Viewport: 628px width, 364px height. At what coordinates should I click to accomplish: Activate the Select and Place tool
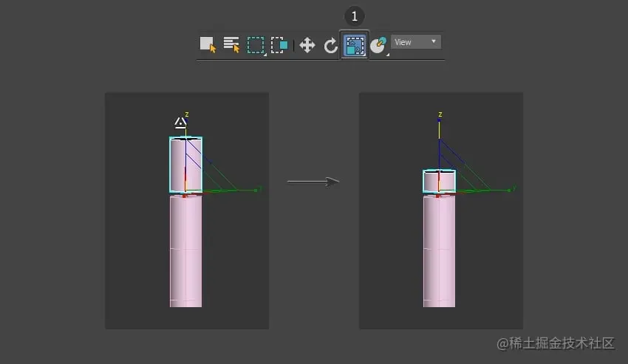click(x=379, y=45)
